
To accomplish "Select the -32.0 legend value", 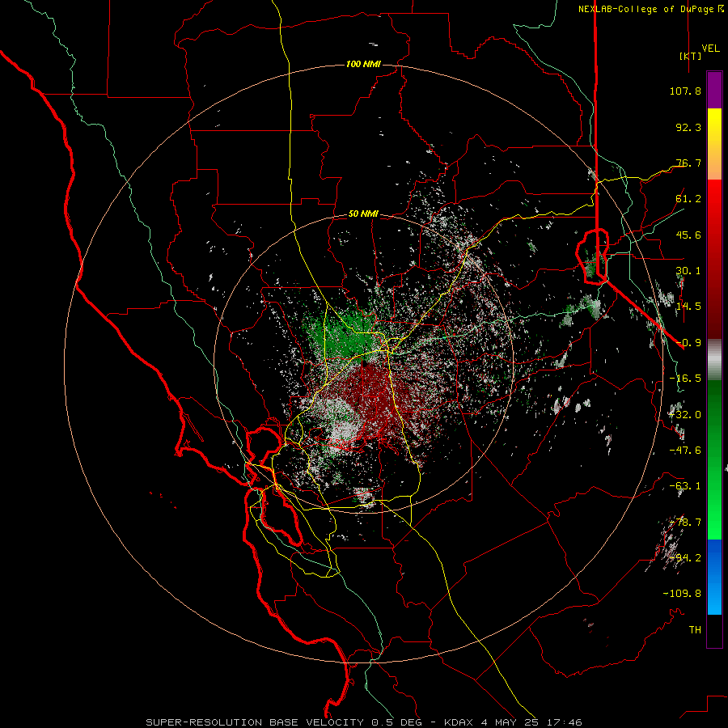I will click(685, 415).
